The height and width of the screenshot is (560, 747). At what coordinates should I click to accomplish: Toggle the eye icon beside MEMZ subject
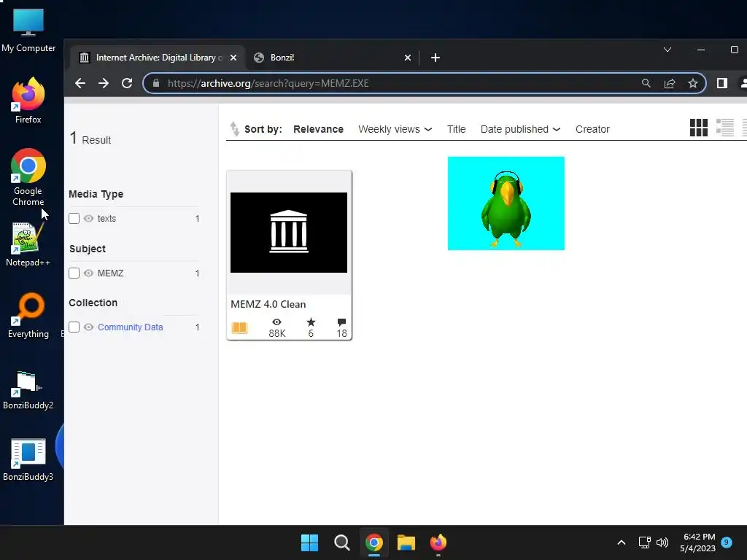click(x=88, y=273)
